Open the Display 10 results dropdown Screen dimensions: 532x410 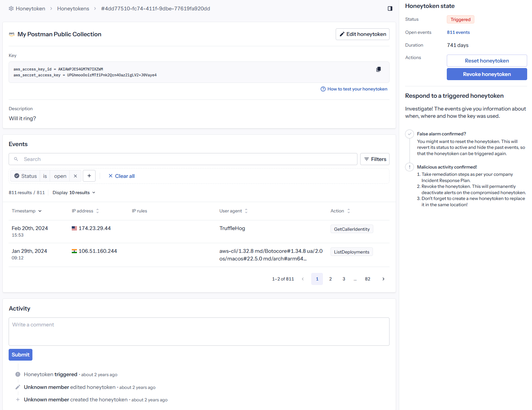[x=74, y=193]
